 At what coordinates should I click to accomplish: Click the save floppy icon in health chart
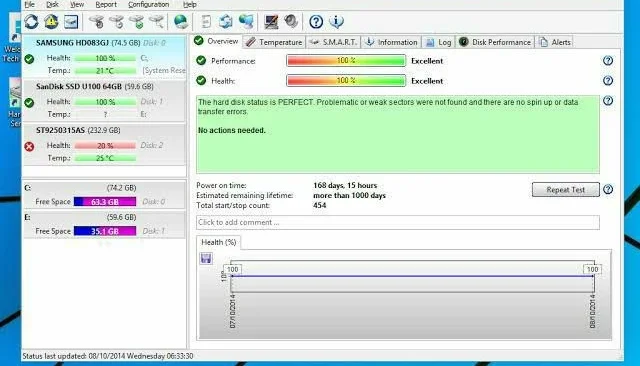pyautogui.click(x=206, y=258)
